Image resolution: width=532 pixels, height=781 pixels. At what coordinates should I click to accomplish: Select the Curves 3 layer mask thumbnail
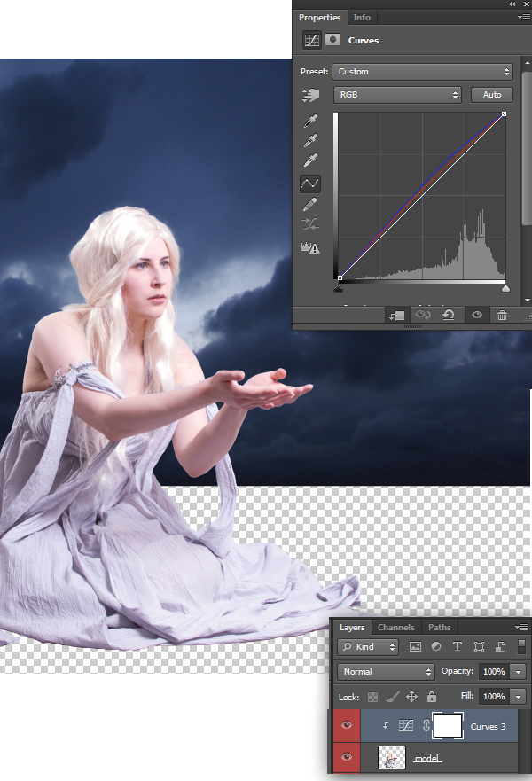tap(449, 726)
